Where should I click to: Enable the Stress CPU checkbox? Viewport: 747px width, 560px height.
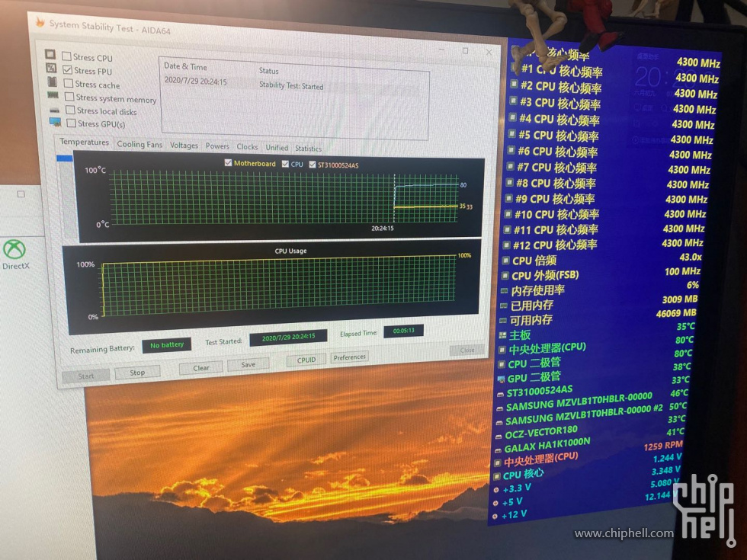tap(67, 56)
